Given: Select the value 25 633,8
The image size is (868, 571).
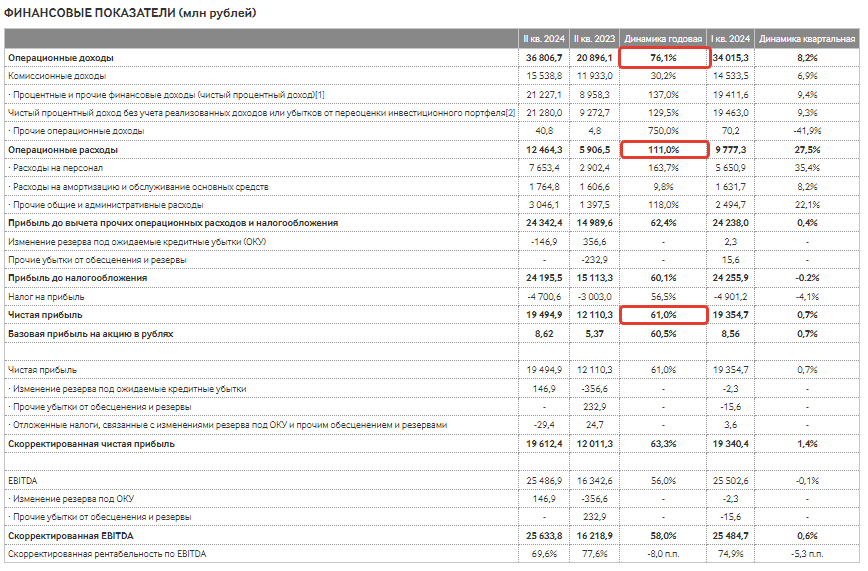Looking at the screenshot, I should pos(544,536).
